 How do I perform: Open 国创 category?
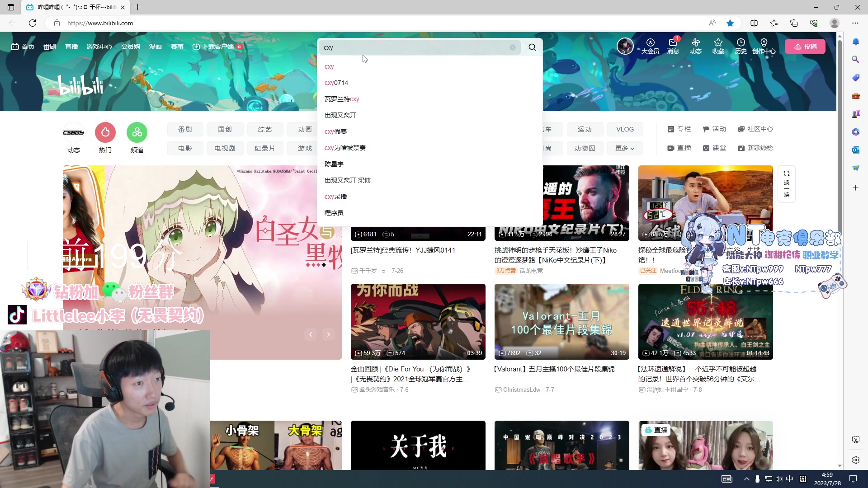tap(225, 129)
